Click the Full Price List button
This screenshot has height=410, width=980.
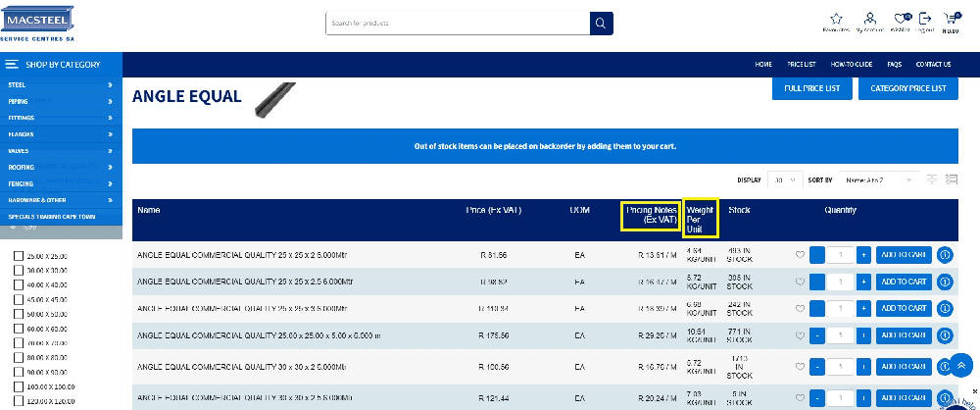pyautogui.click(x=811, y=88)
